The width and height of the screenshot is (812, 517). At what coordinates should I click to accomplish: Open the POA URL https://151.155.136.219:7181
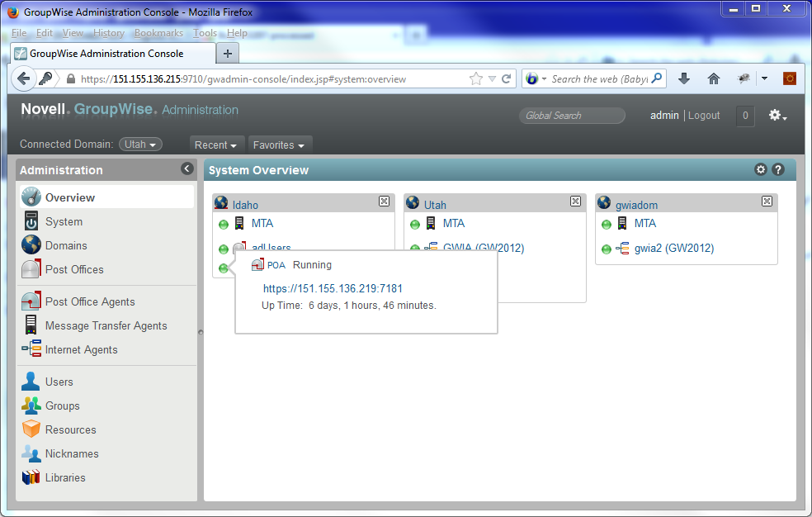pos(333,288)
